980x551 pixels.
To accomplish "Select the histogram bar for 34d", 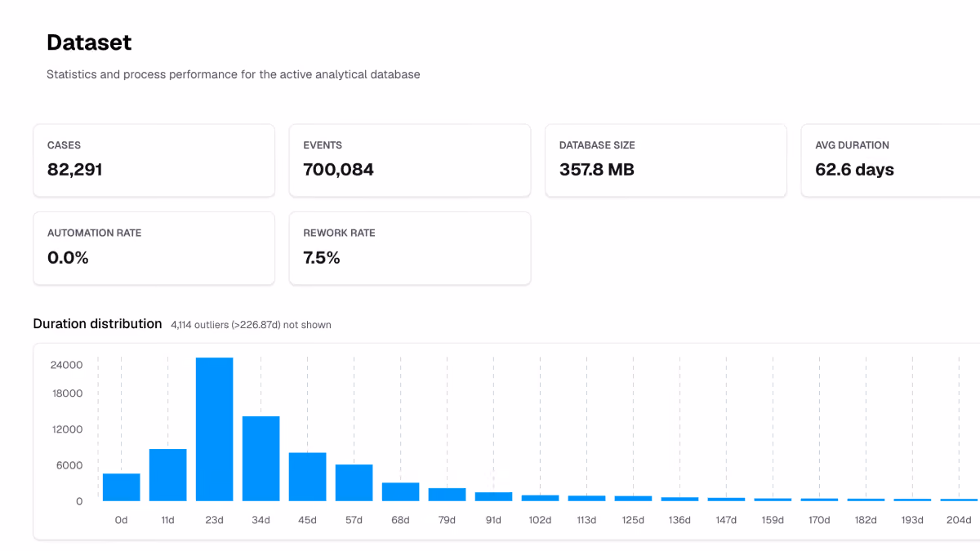I will point(261,459).
